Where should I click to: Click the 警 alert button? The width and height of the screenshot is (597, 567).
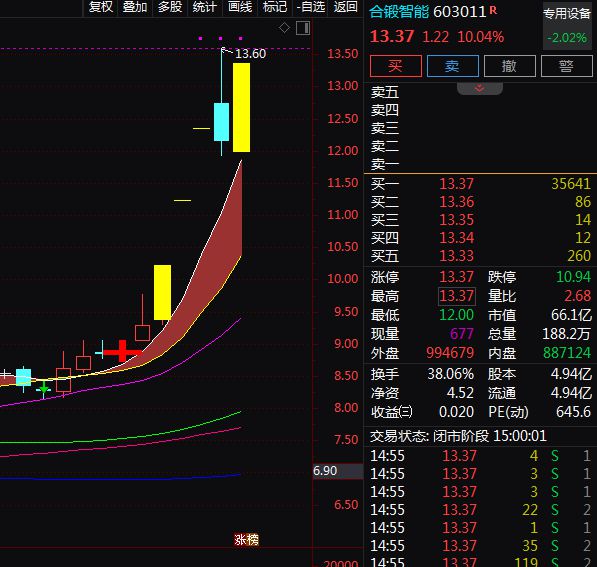click(x=567, y=66)
